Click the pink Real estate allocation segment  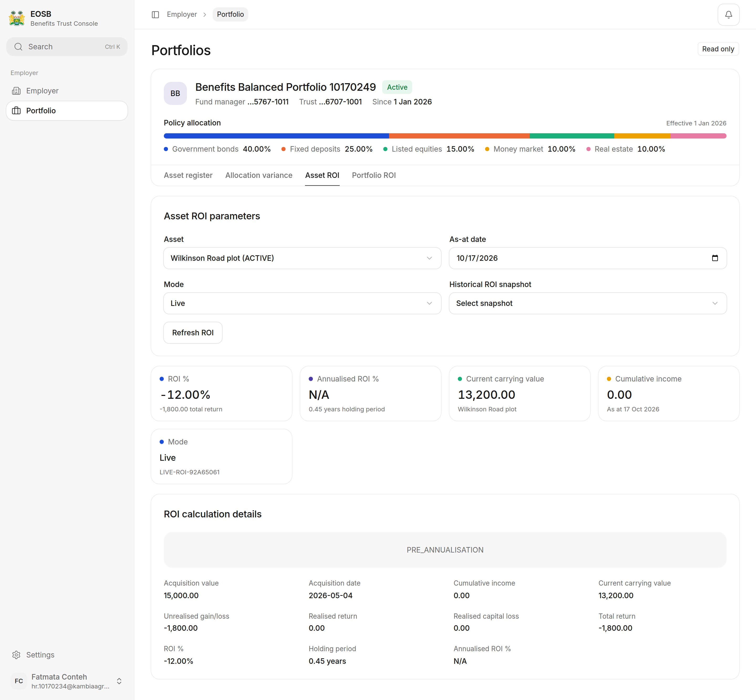tap(699, 136)
